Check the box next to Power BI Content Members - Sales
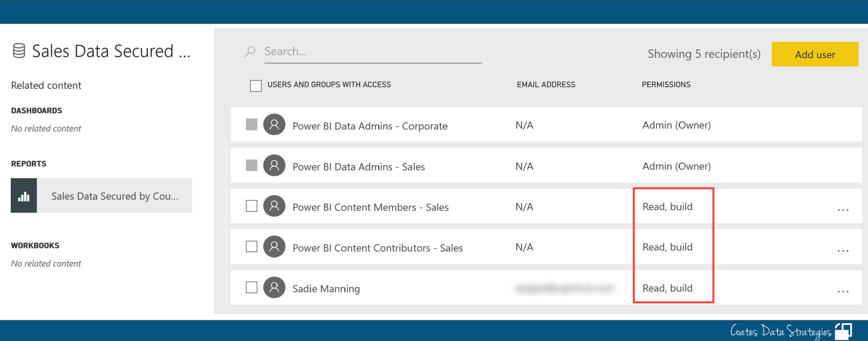 click(251, 207)
